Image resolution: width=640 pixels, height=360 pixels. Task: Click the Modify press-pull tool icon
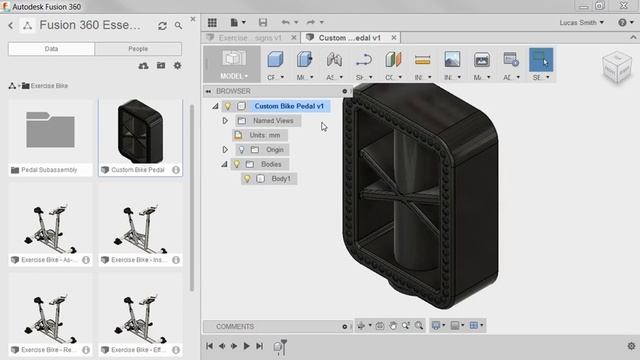[x=304, y=60]
